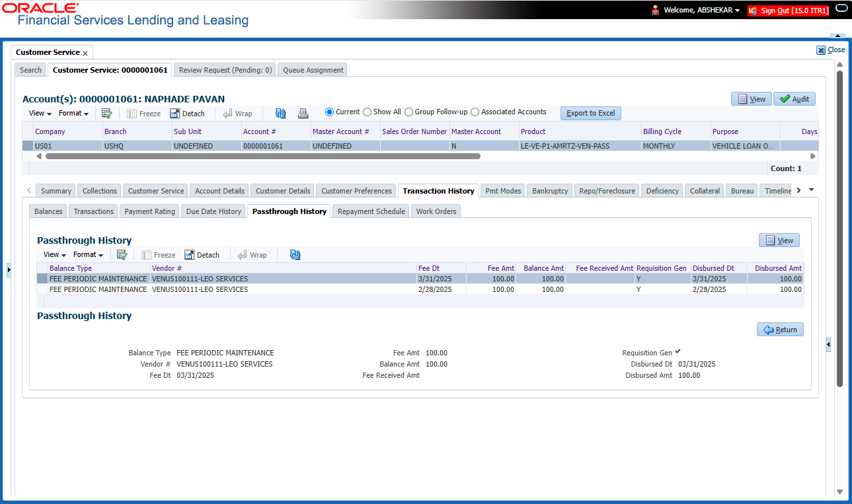852x504 pixels.
Task: Open the Payment Rating sub-tab
Action: 150,211
